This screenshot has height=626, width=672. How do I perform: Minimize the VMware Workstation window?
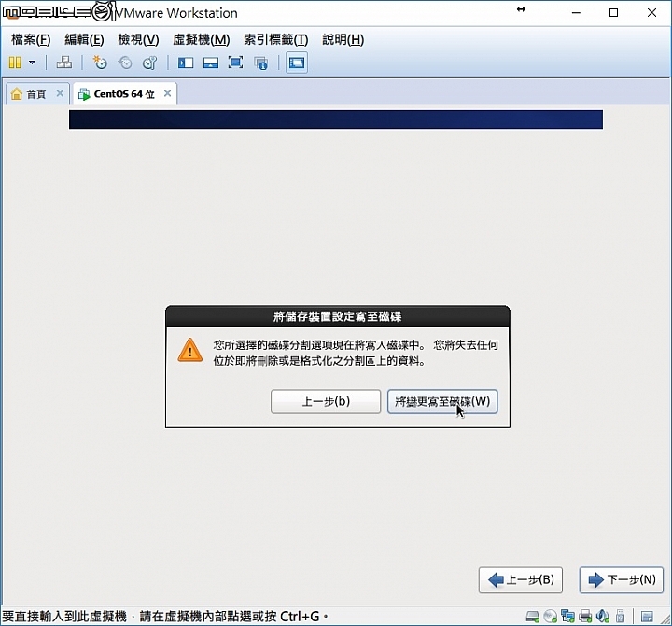[x=576, y=13]
